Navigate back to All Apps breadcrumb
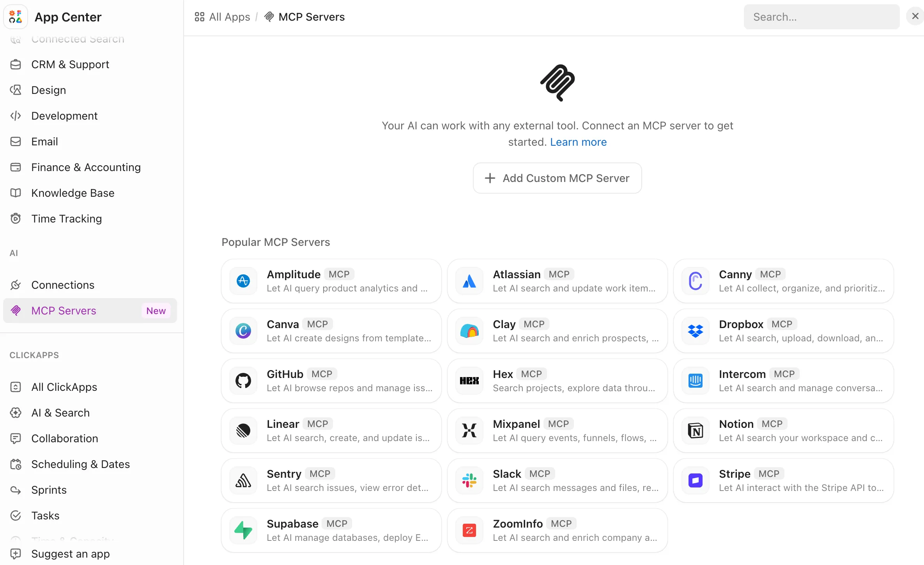 coord(222,17)
